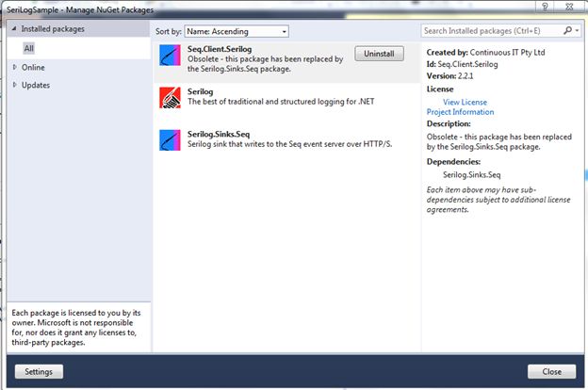Image resolution: width=588 pixels, height=390 pixels.
Task: Open the Sort by dropdown
Action: pos(237,31)
